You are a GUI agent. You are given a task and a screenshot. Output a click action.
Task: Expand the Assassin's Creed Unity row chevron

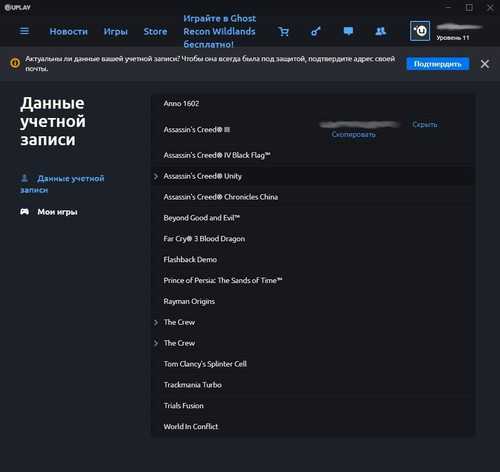click(156, 176)
